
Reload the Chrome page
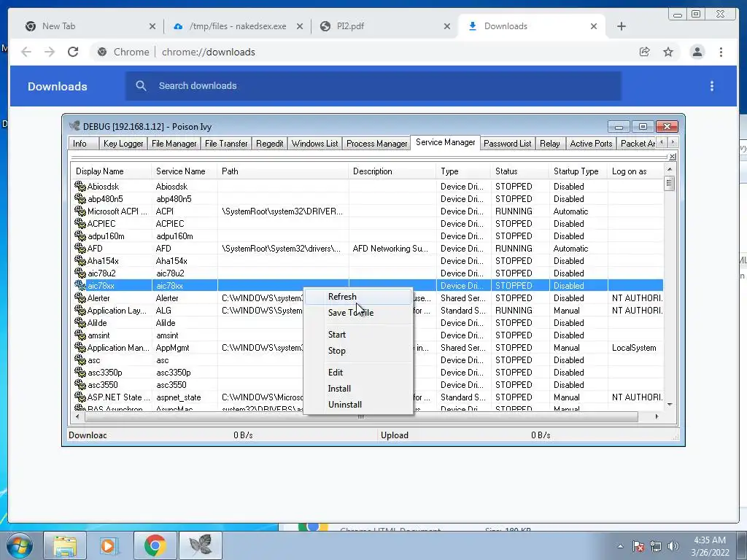[x=73, y=52]
